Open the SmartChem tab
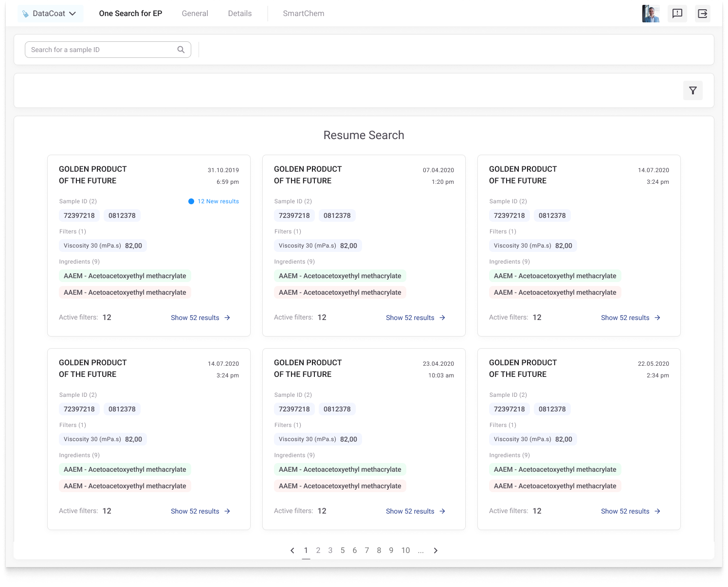728x587 pixels. (303, 14)
